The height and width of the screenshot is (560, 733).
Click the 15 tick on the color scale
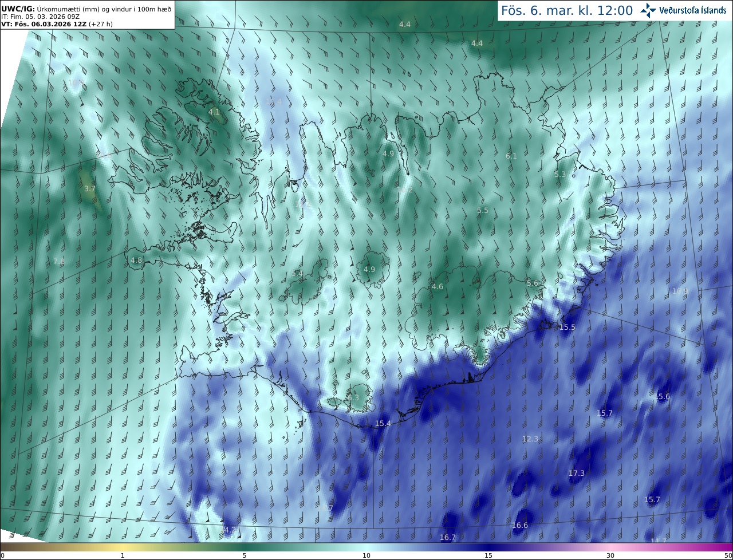488,555
